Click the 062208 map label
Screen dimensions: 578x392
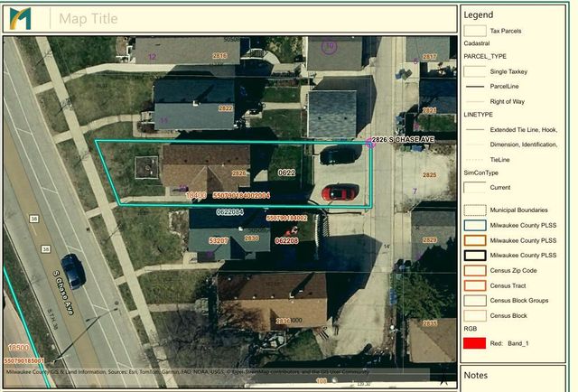286,241
